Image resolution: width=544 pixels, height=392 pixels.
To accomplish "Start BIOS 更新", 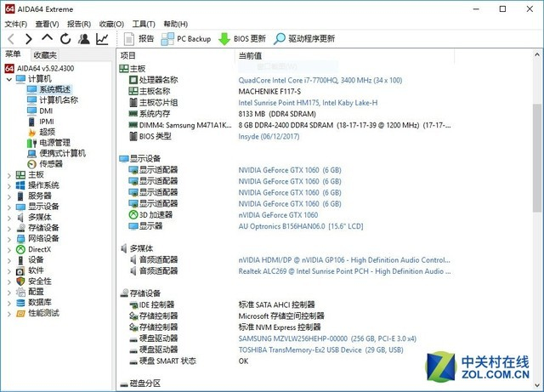I will pyautogui.click(x=241, y=39).
